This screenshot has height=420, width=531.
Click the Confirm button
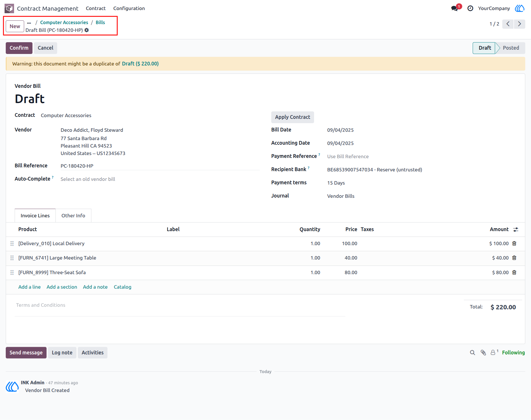19,48
